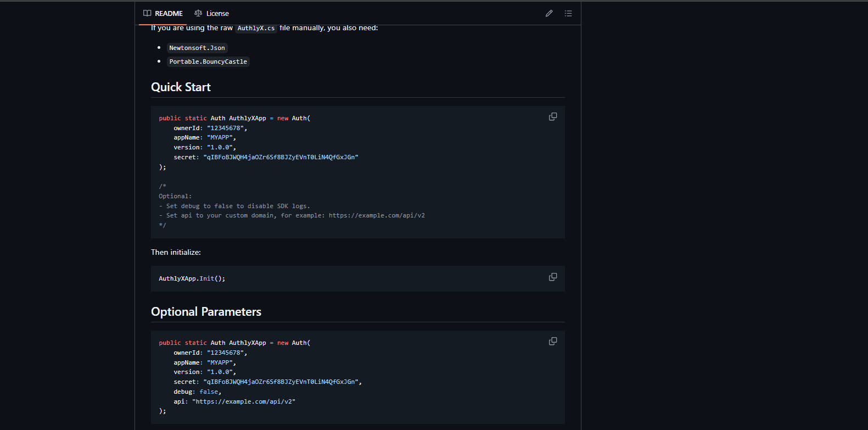Open the README tab
Screen dimensions: 868x430
163,13
